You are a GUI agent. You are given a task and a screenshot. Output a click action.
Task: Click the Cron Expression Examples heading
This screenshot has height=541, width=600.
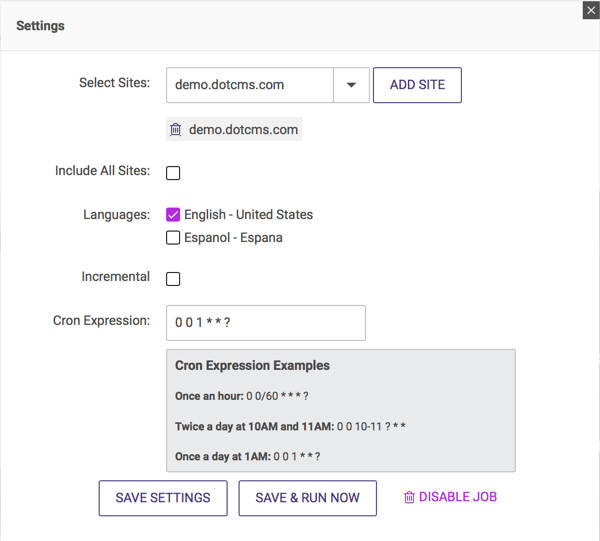point(252,366)
